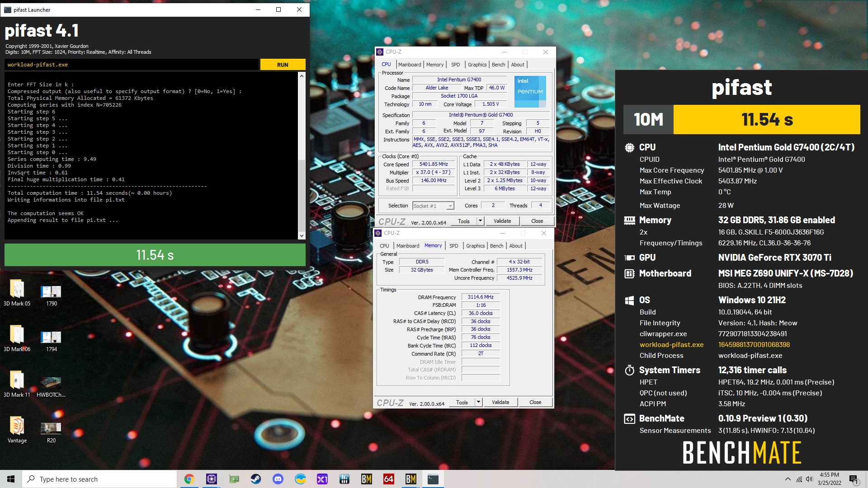Select the 1794 image file on desktop
The width and height of the screenshot is (868, 488).
click(x=51, y=341)
